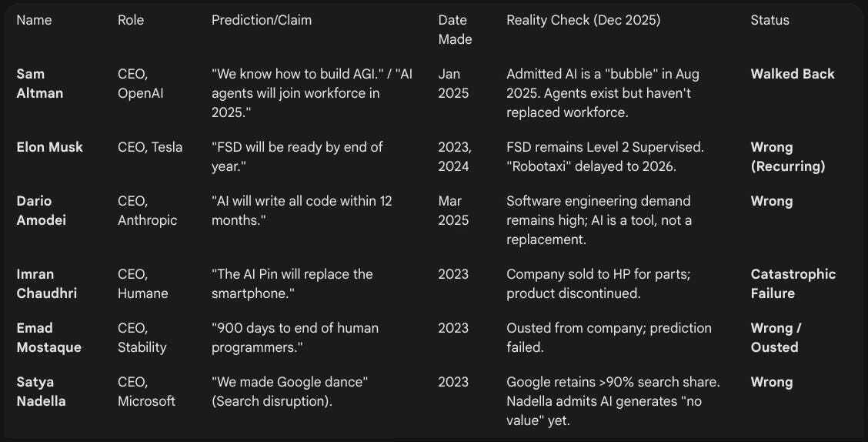Select the Satya Nadella name cell
This screenshot has height=442, width=868.
pos(41,392)
